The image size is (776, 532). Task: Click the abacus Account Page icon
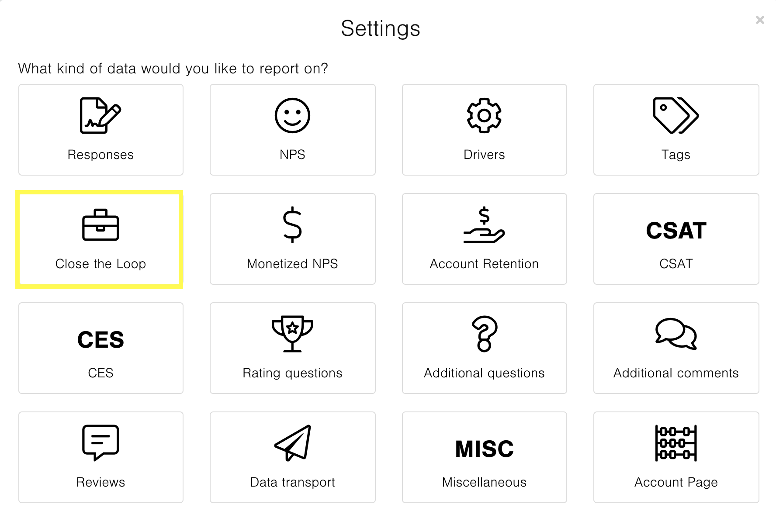coord(675,443)
